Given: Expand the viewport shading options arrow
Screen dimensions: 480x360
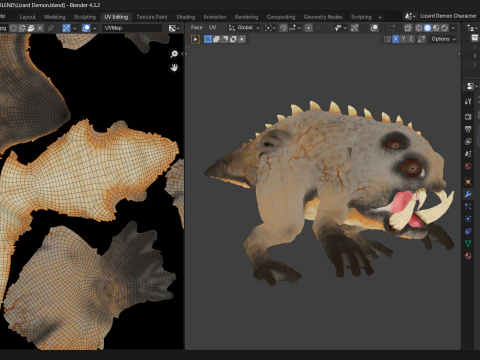Looking at the screenshot, I should pos(453,28).
